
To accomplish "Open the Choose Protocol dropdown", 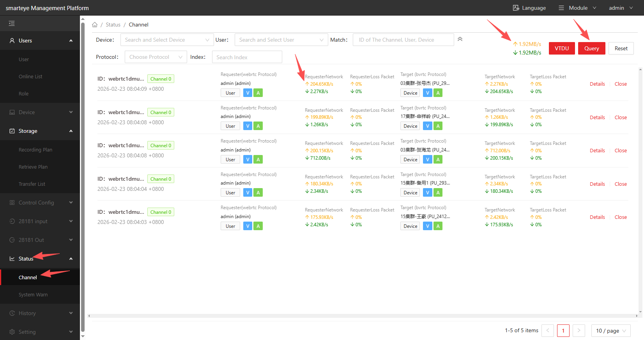I will 156,57.
